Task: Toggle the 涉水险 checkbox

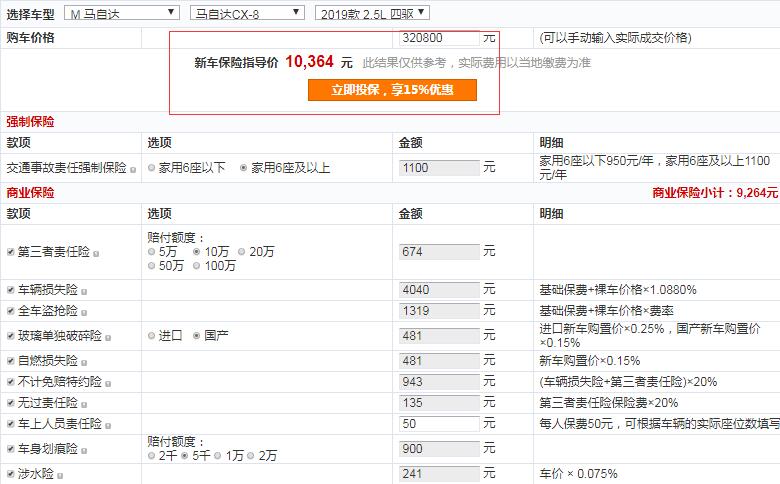Action: (x=10, y=474)
